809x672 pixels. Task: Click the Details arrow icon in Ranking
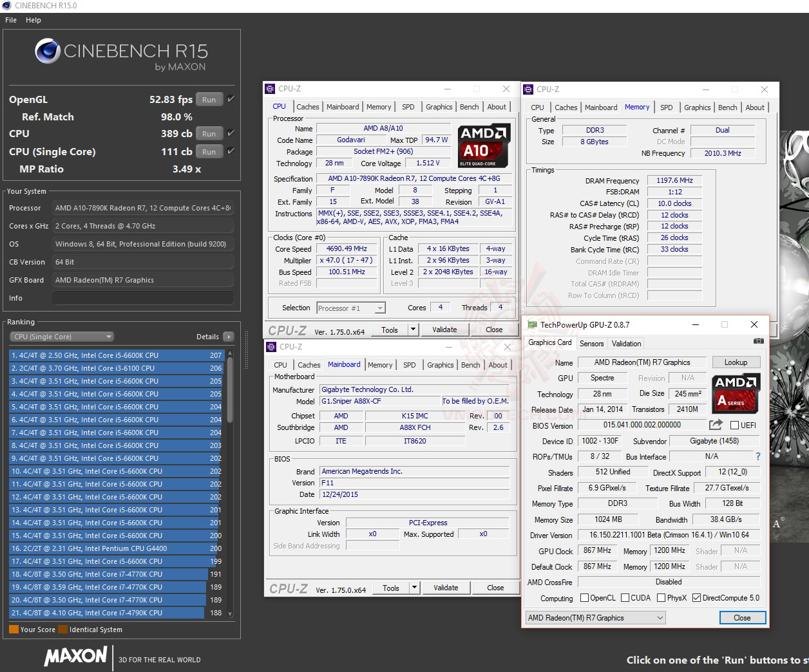[x=229, y=337]
